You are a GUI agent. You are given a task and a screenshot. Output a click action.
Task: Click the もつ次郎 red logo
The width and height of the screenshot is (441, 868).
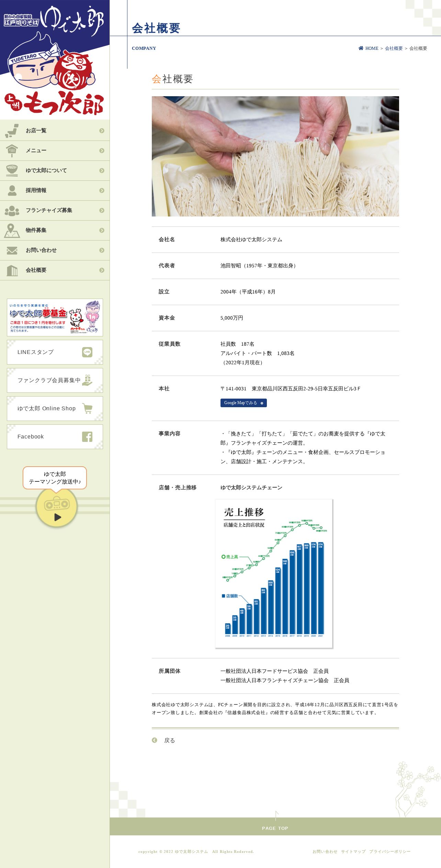[54, 103]
